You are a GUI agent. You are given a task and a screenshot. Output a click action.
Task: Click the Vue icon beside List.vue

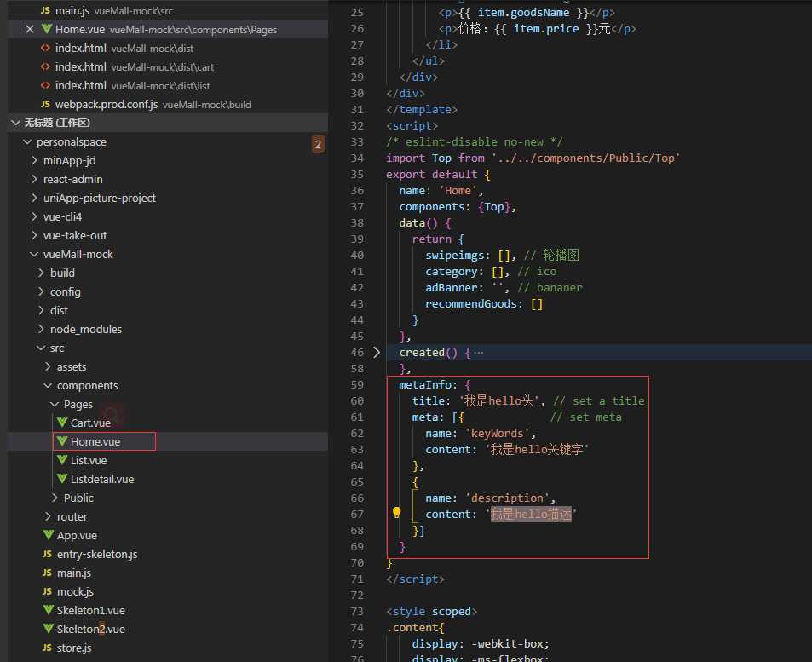coord(62,460)
